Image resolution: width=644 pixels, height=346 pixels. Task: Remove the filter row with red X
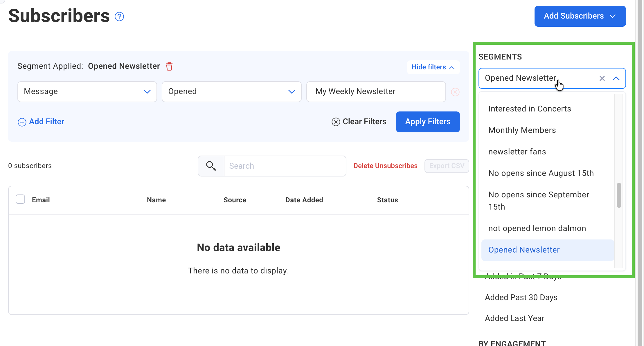point(455,92)
